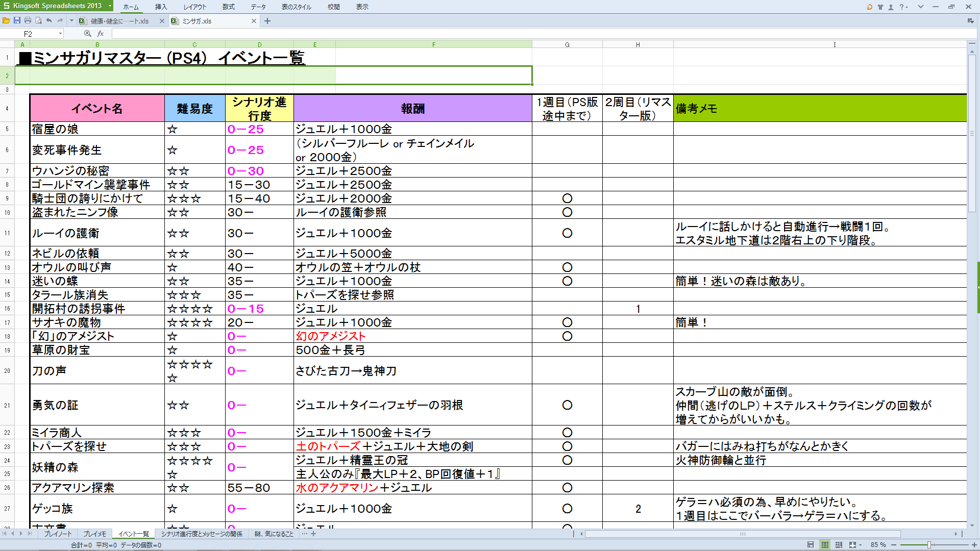Click the Print icon
The width and height of the screenshot is (980, 551).
pyautogui.click(x=28, y=20)
